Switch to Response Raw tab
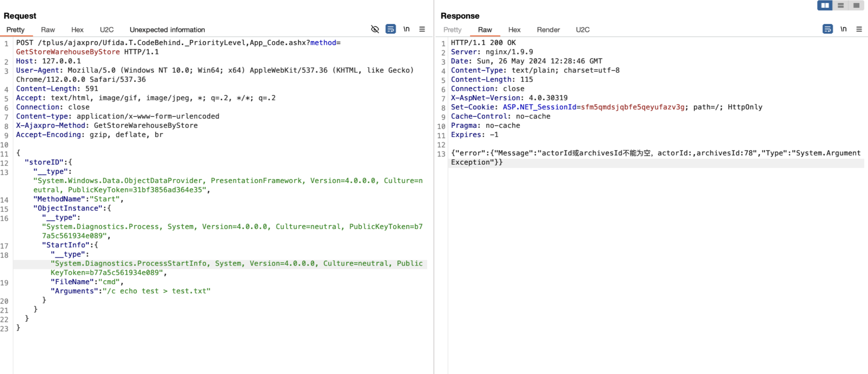This screenshot has width=868, height=374. pyautogui.click(x=485, y=30)
